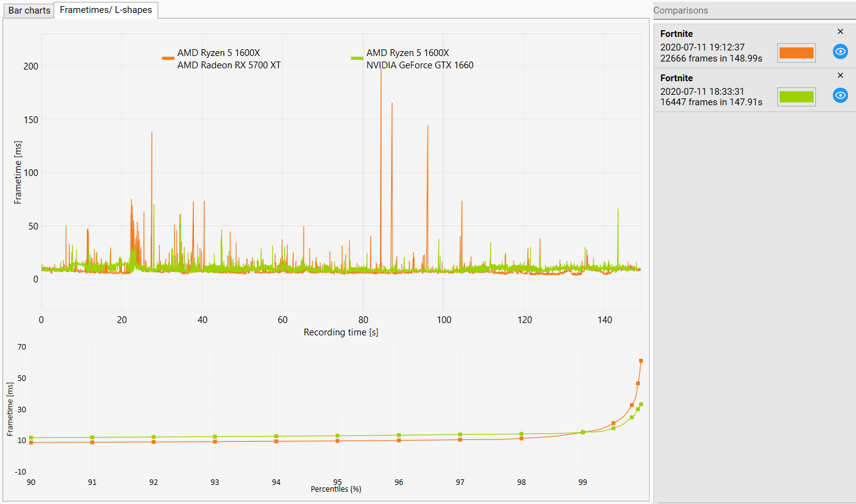Click the Frametime [ms] label of upper chart

point(17,173)
